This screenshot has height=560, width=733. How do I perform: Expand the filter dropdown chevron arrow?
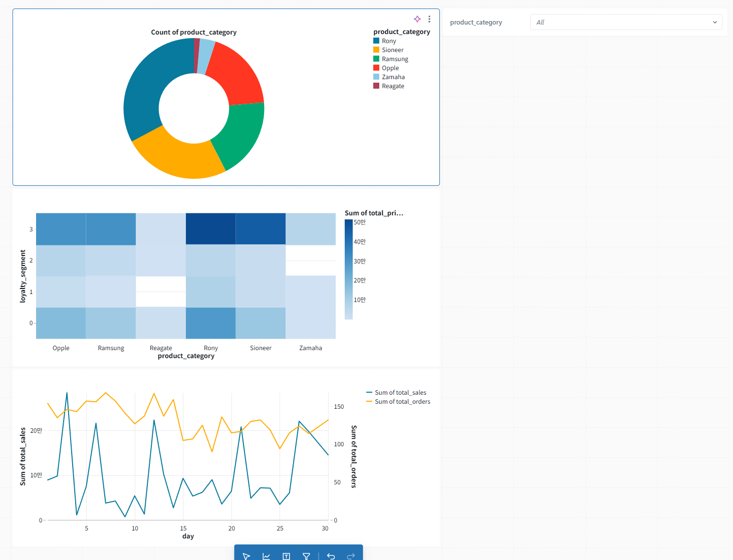coord(715,22)
